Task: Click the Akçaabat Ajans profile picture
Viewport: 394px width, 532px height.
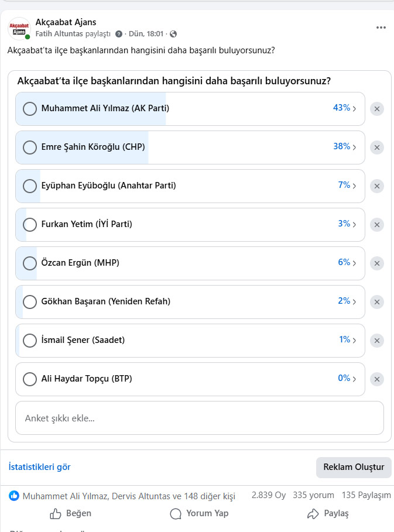Action: click(19, 28)
